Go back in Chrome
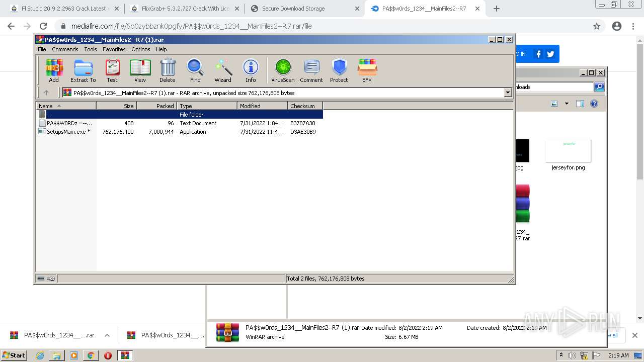 11,26
